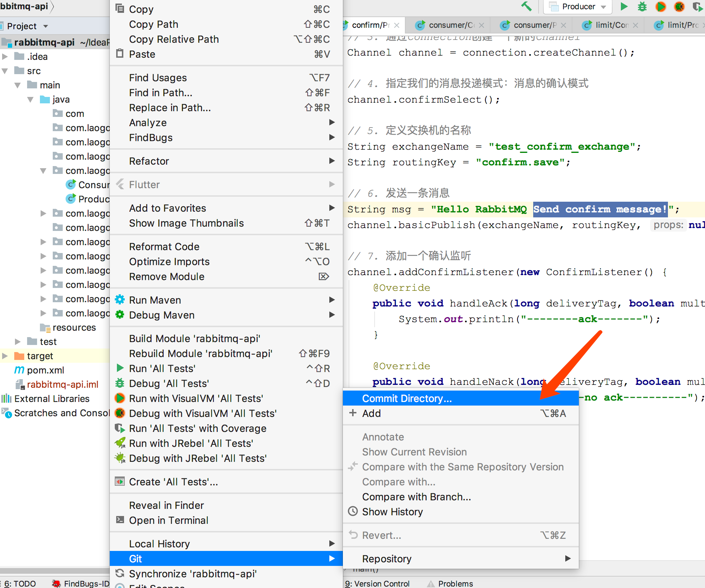Choose Build Module 'rabbitmq-api'

pos(226,339)
